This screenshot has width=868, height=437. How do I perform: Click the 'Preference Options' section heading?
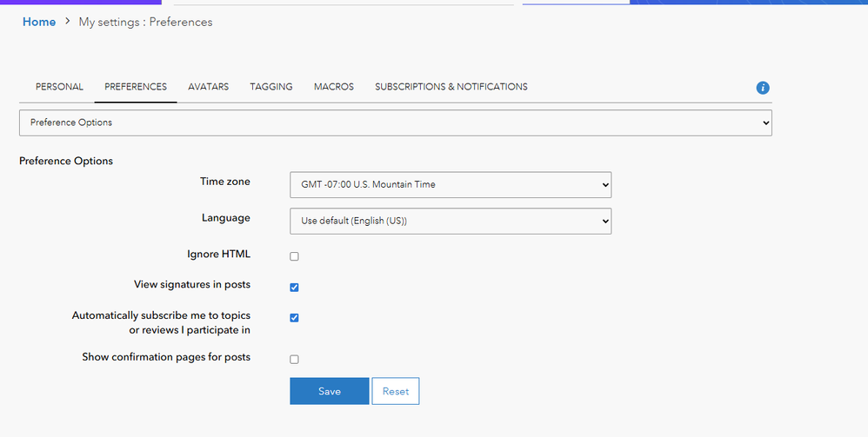pyautogui.click(x=66, y=161)
